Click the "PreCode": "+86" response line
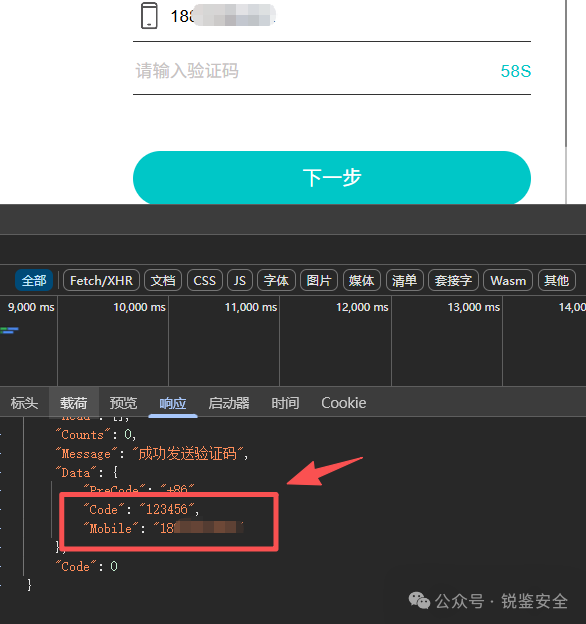This screenshot has width=586, height=624. [x=139, y=489]
